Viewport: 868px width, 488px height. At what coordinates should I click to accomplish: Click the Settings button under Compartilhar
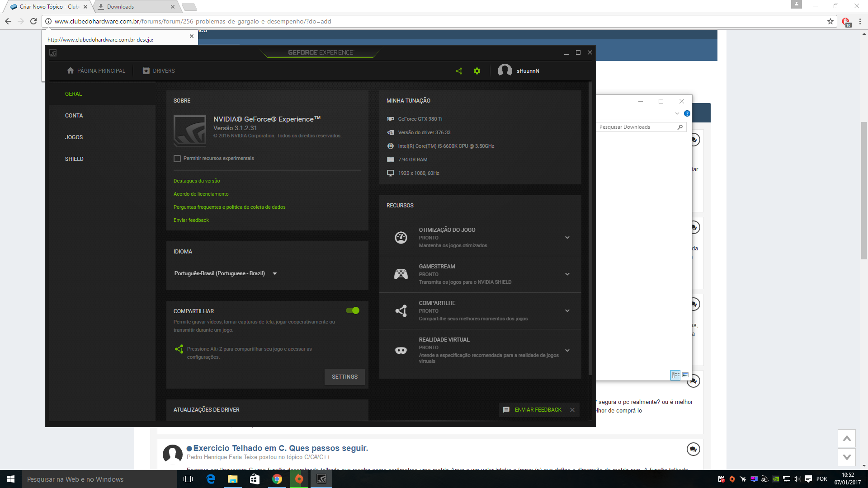point(344,377)
